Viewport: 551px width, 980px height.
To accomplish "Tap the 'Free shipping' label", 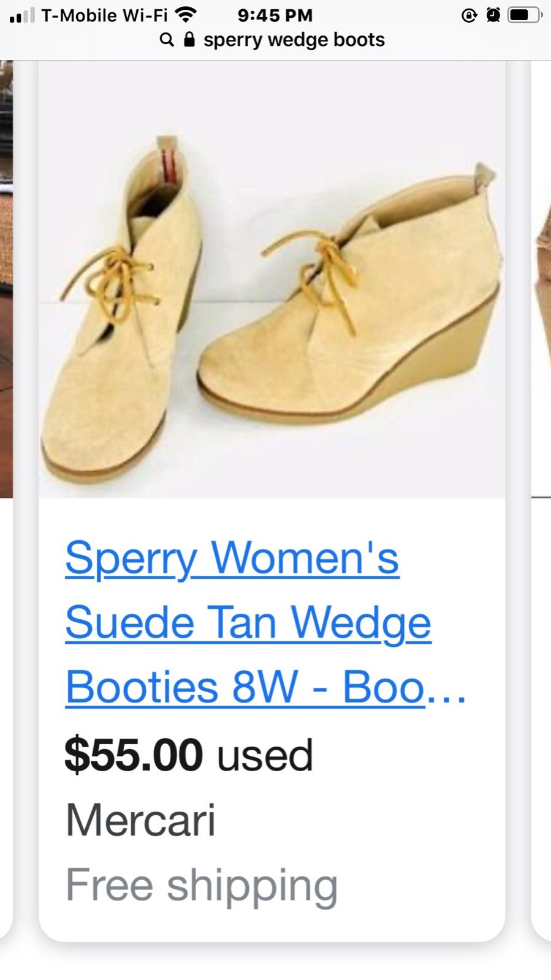I will pos(202,885).
